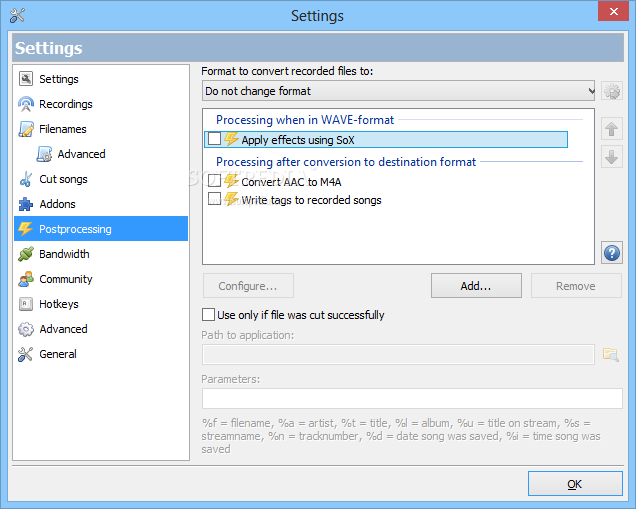Click the General tools icon
The height and width of the screenshot is (509, 636).
[26, 354]
